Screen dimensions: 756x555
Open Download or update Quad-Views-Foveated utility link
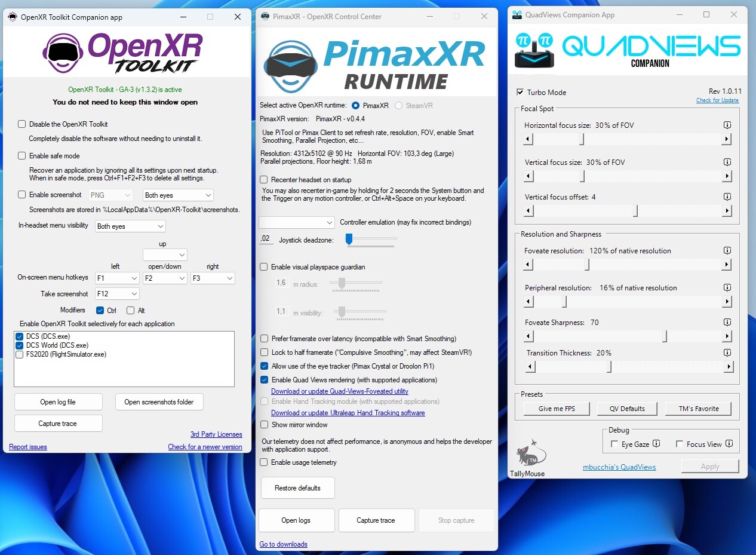340,391
